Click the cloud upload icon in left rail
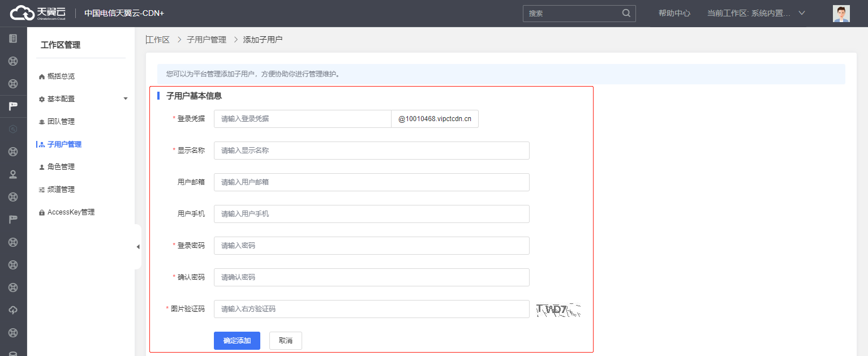The image size is (868, 356). tap(13, 310)
